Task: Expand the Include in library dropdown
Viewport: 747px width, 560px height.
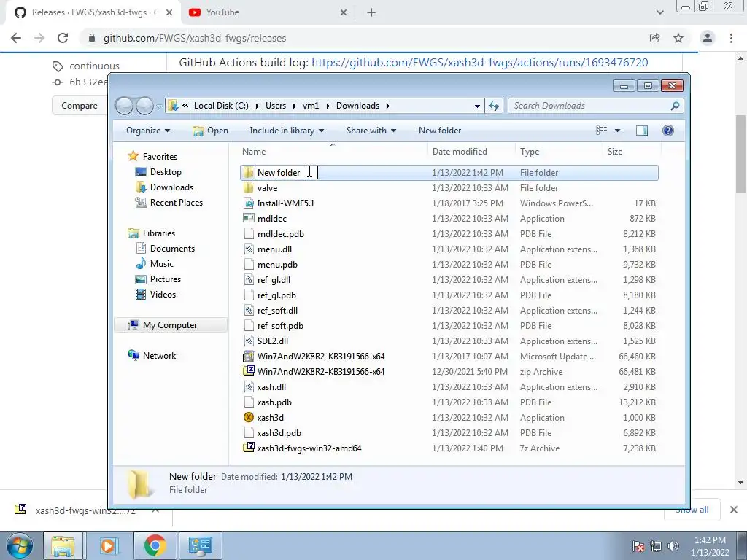Action: [287, 131]
